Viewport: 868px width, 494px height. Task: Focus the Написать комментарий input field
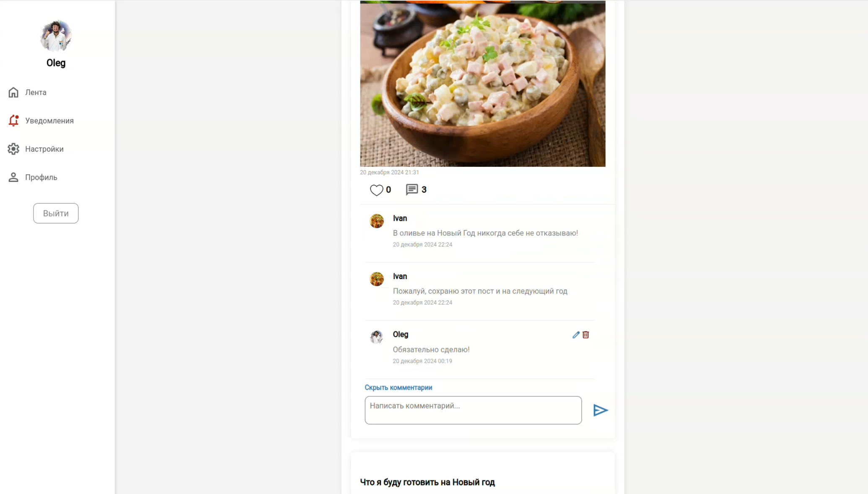pos(473,410)
